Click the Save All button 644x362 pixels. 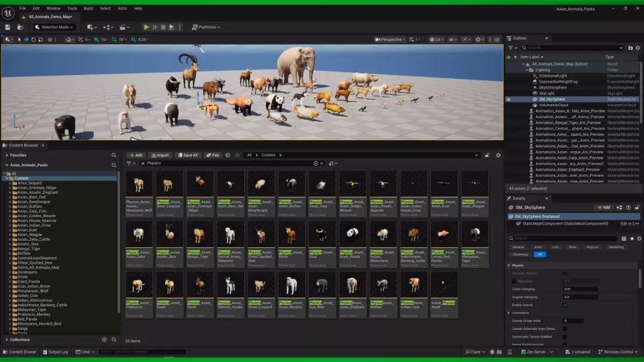pos(187,155)
